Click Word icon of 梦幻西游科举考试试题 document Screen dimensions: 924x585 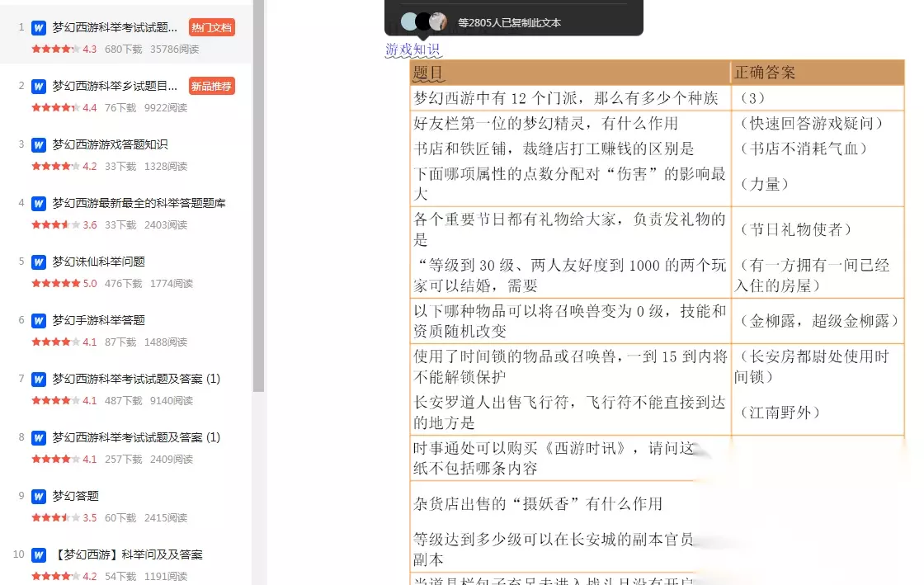tap(39, 28)
